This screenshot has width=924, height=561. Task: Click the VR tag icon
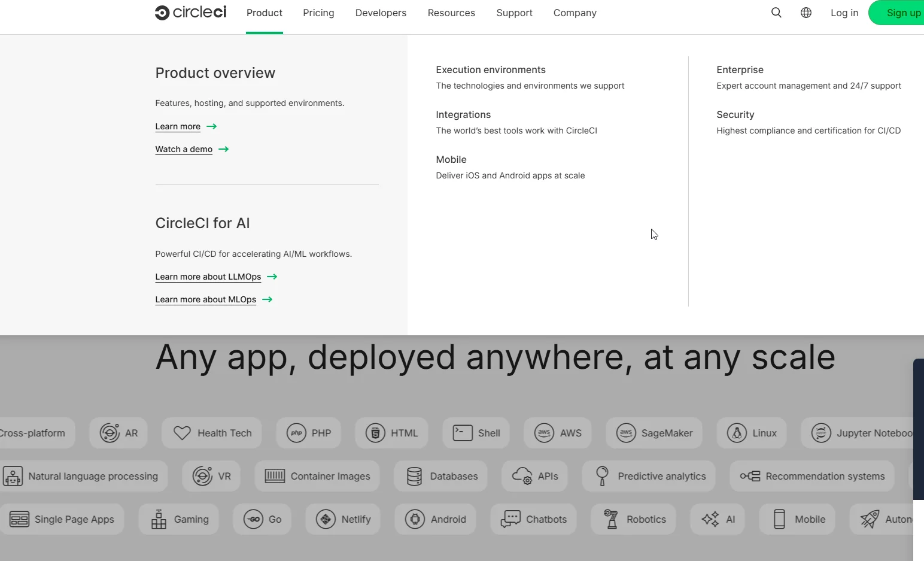point(202,476)
